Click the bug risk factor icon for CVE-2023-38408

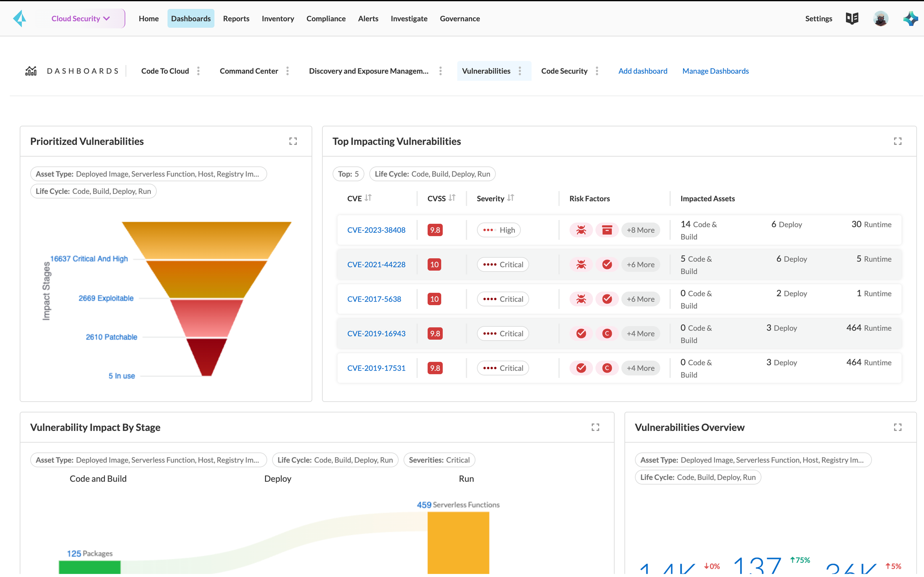click(581, 230)
